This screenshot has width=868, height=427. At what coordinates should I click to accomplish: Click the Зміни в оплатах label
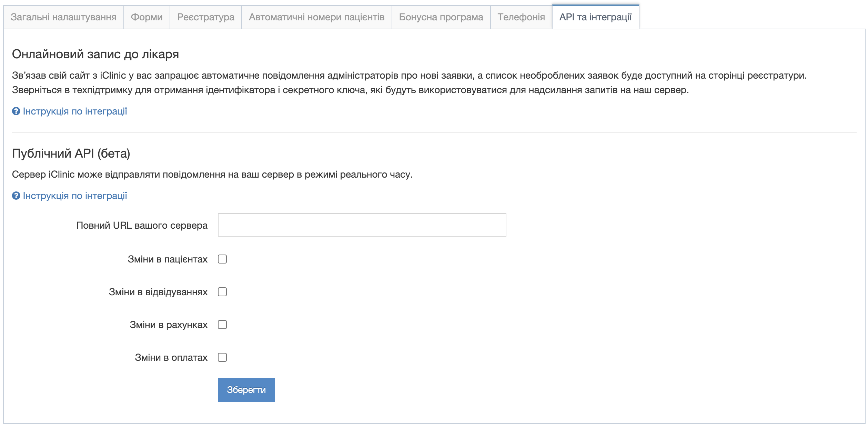[171, 357]
